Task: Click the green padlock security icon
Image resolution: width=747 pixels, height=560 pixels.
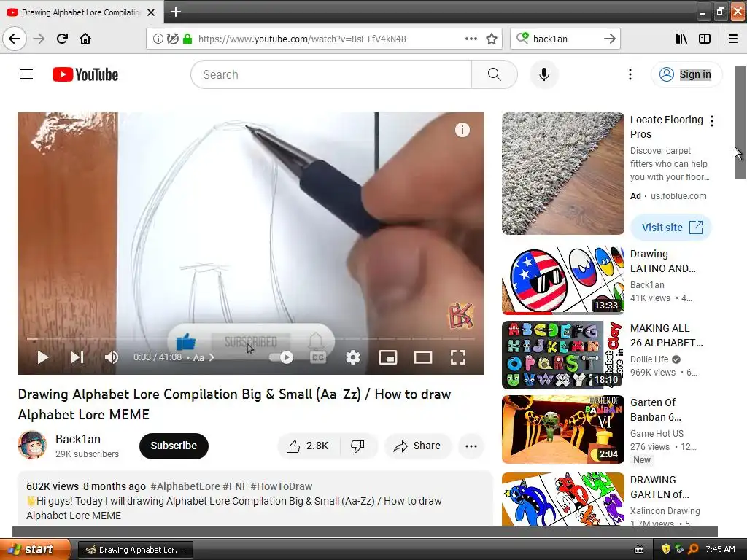Action: (x=187, y=39)
